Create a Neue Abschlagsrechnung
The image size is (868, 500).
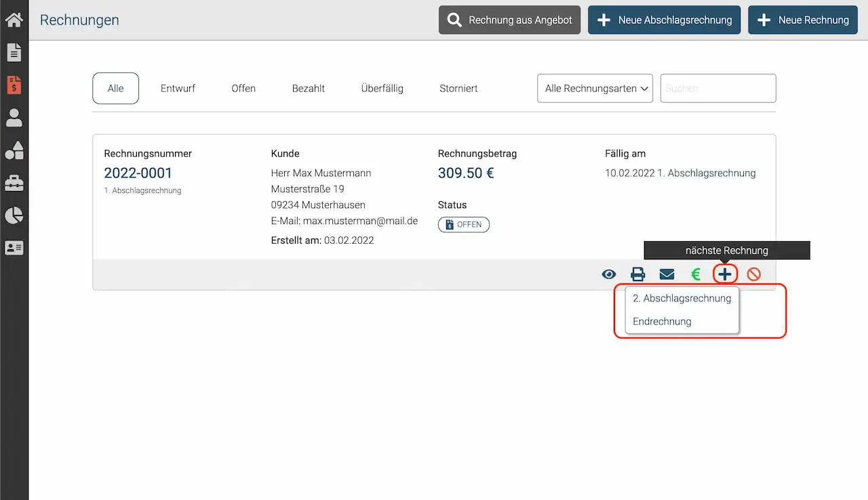point(664,20)
